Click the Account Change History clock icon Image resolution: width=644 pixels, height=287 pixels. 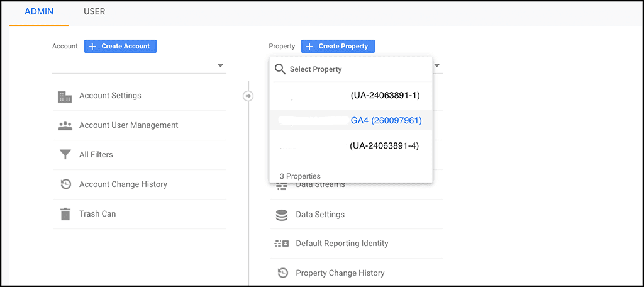[x=65, y=184]
